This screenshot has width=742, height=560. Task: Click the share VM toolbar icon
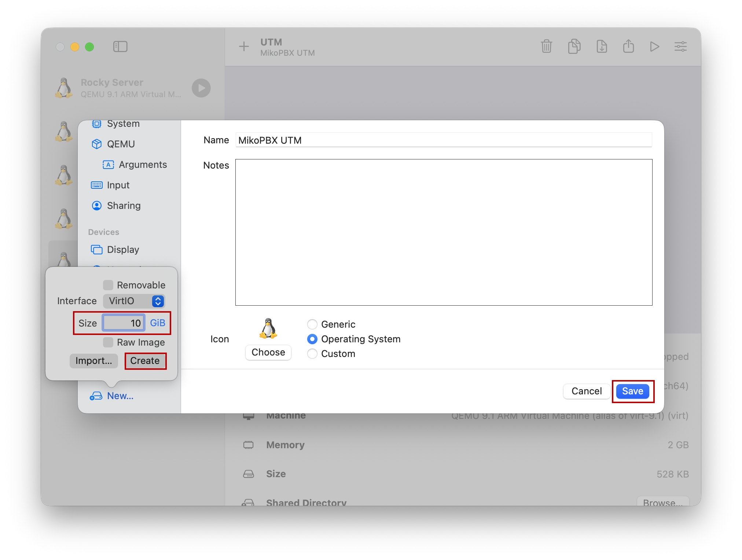click(x=628, y=47)
